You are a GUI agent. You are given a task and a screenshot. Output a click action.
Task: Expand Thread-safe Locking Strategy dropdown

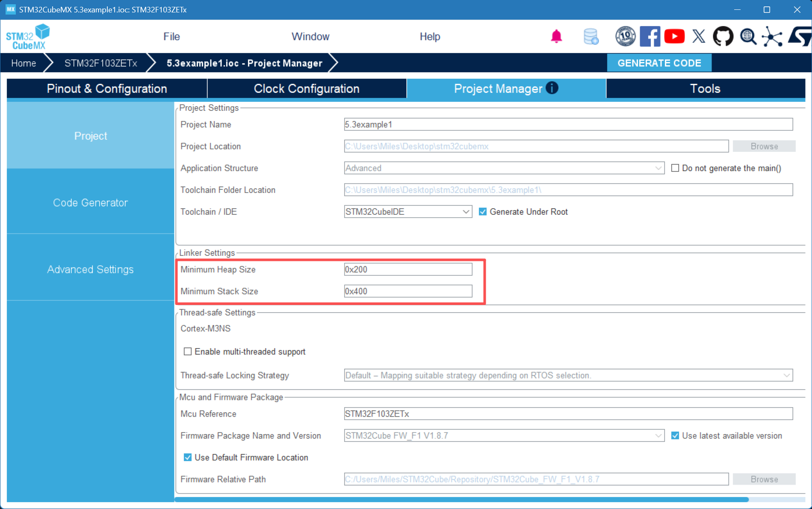point(568,375)
